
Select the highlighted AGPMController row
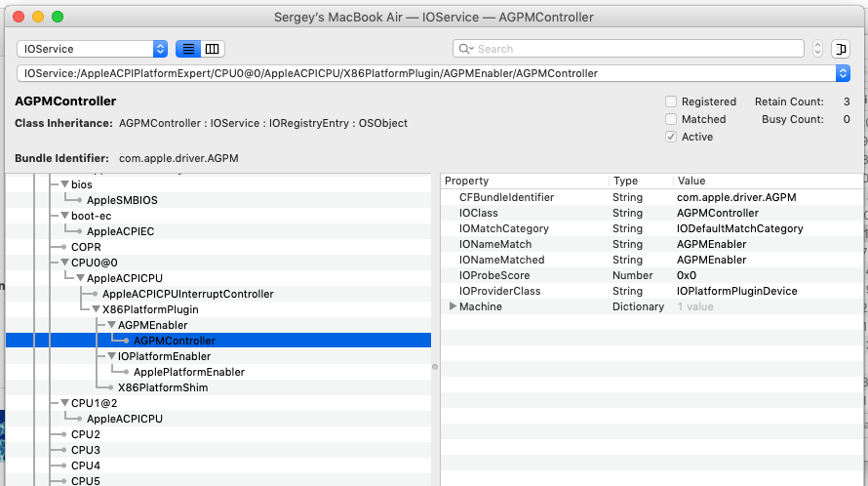(218, 341)
